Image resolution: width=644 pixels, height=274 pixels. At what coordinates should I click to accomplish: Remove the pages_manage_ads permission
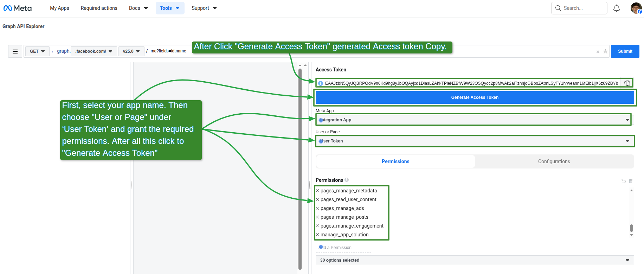pyautogui.click(x=317, y=208)
